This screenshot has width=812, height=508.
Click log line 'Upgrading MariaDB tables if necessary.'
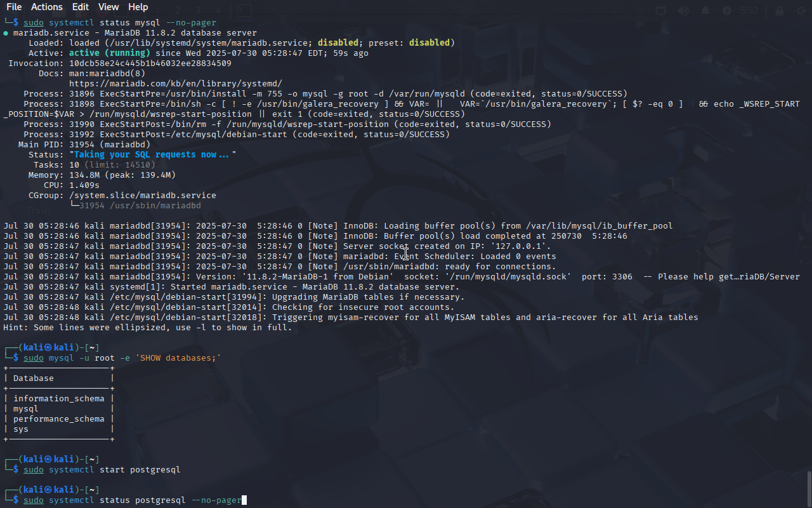pyautogui.click(x=369, y=297)
